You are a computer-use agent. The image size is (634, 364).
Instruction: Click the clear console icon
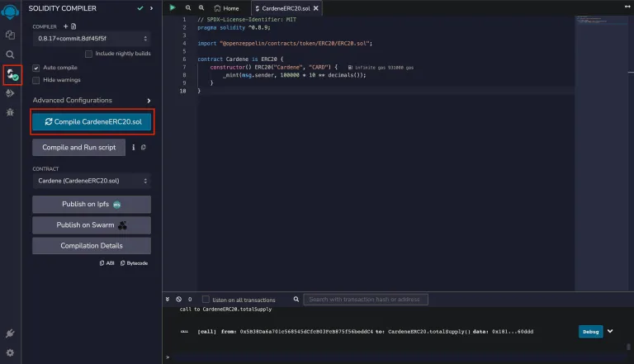click(x=178, y=300)
